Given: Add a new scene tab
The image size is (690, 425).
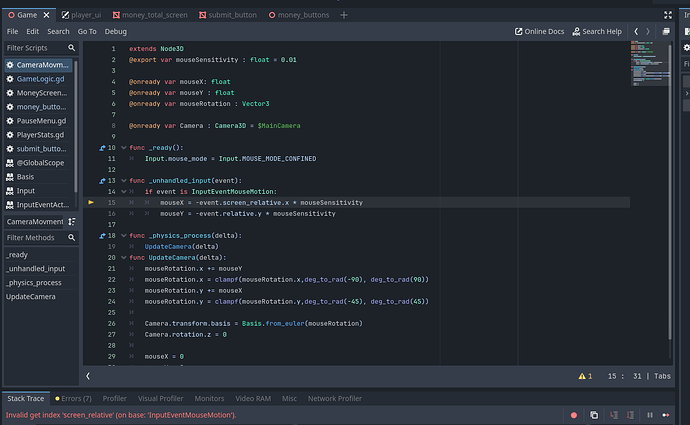Looking at the screenshot, I should 344,15.
